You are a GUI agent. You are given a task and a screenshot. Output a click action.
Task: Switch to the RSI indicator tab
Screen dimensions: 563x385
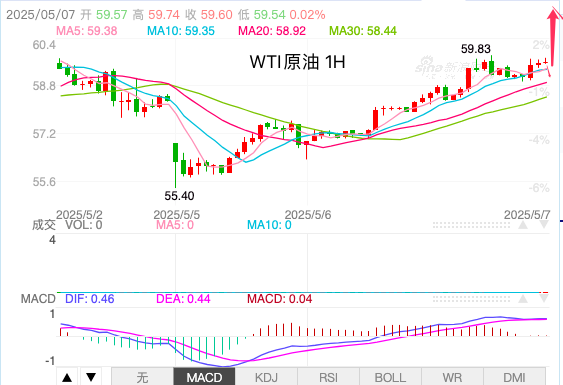coord(328,377)
